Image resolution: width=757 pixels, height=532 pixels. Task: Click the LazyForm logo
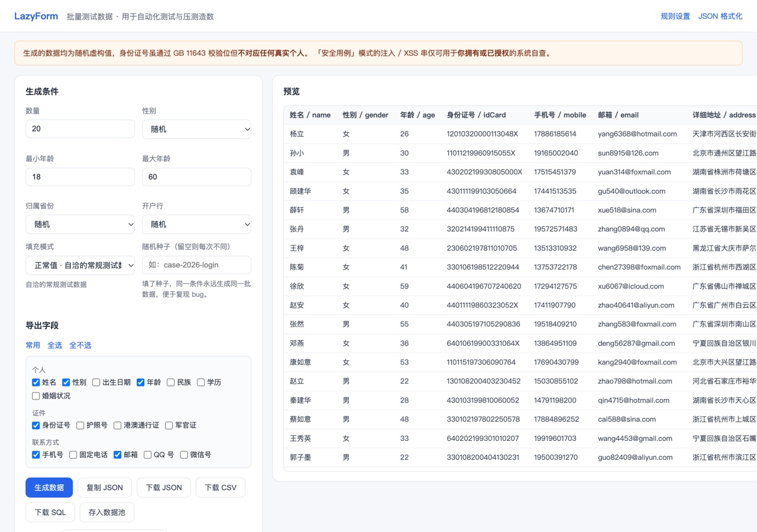tap(36, 17)
